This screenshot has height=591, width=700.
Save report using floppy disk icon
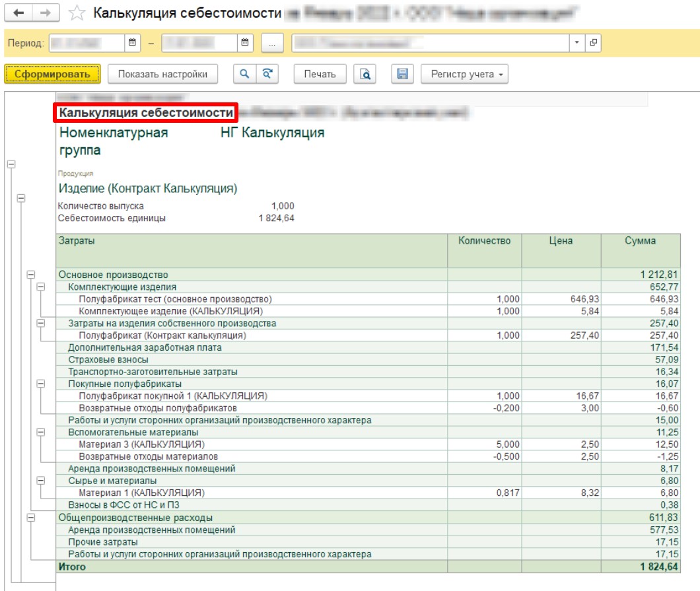point(402,74)
